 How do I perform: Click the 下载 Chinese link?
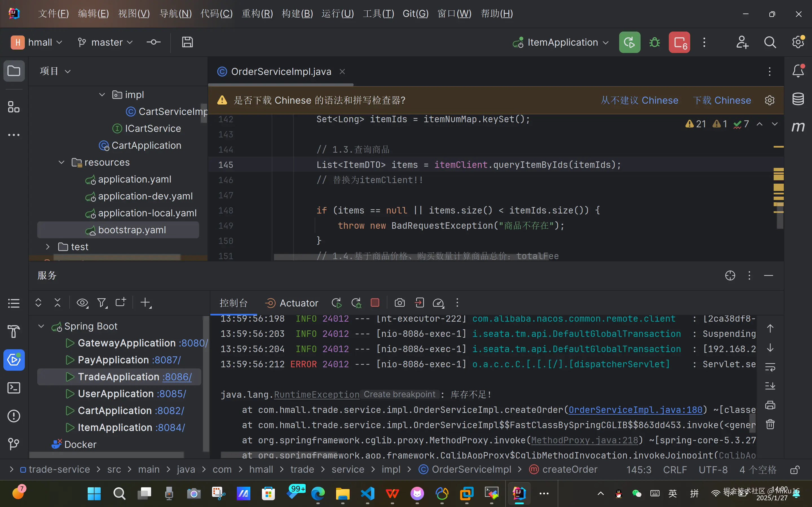722,100
